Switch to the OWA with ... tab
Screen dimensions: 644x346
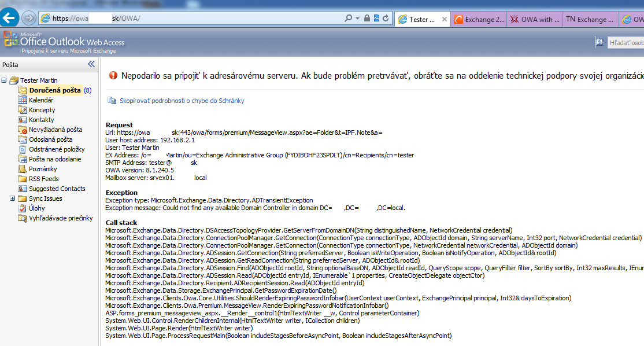point(535,19)
